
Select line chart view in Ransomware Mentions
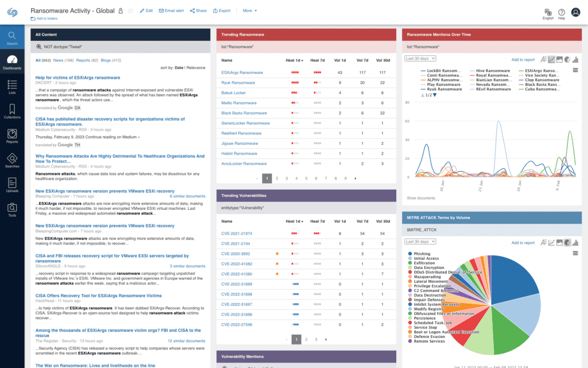(x=551, y=59)
